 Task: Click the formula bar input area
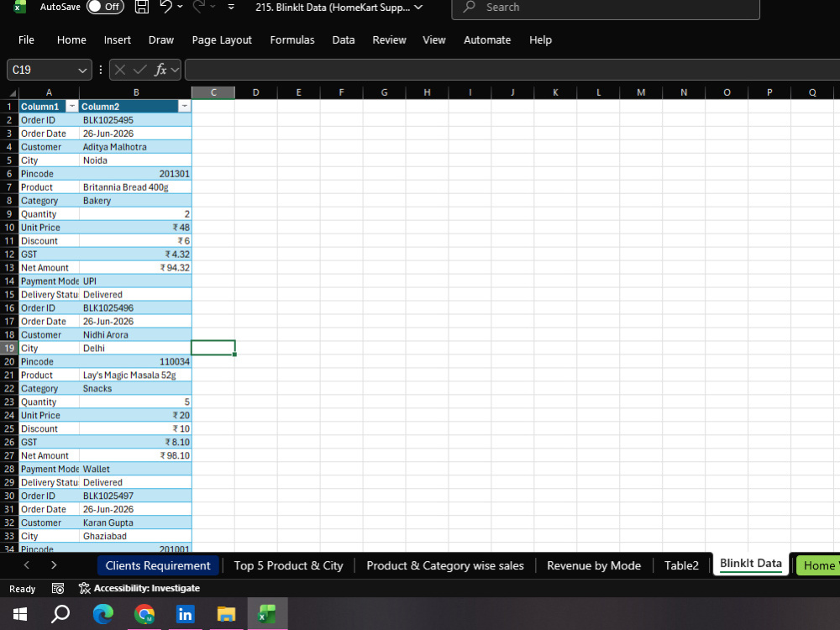pos(512,71)
